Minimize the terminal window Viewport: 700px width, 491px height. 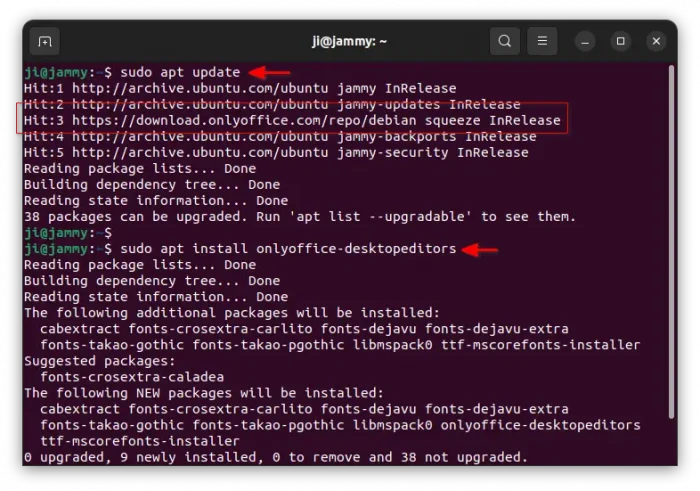pos(587,41)
